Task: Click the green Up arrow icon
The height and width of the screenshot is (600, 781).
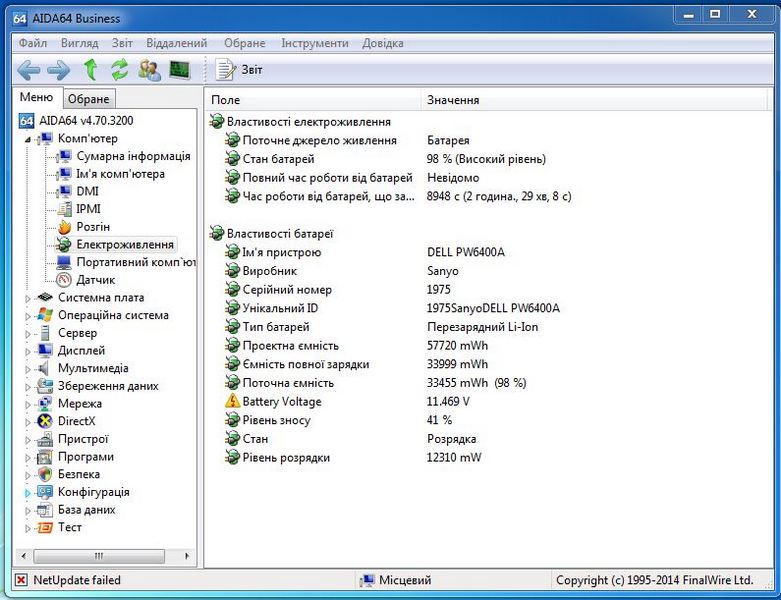Action: coord(90,70)
